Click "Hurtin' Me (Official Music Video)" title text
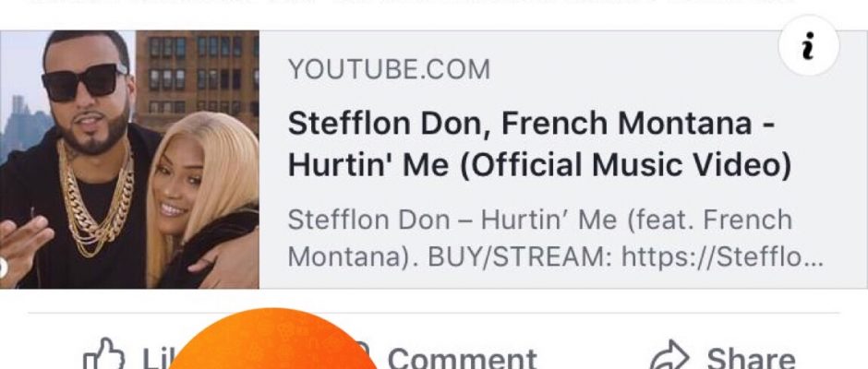868x369 pixels. click(x=540, y=165)
